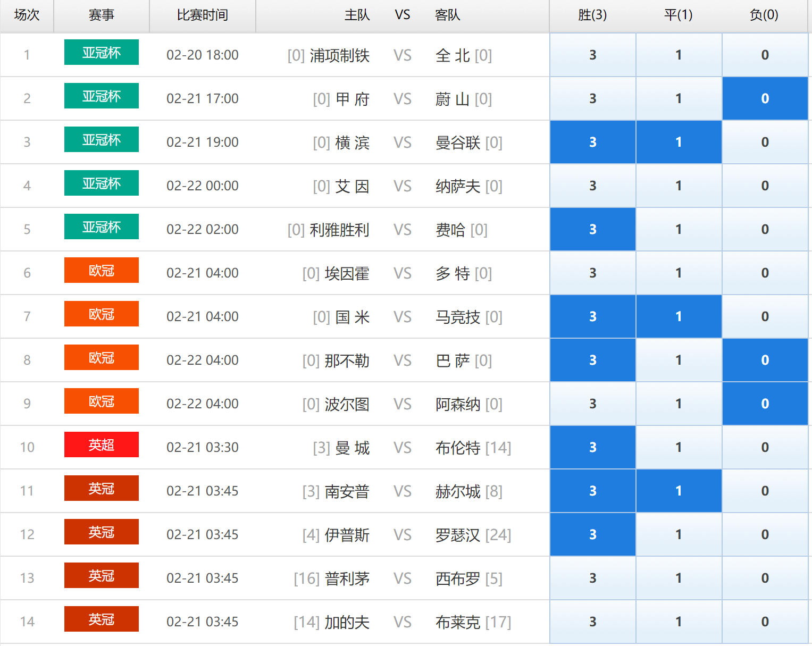812x646 pixels.
Task: Deselect win (3) for 南安普 vs 赫尔城
Action: pyautogui.click(x=593, y=491)
